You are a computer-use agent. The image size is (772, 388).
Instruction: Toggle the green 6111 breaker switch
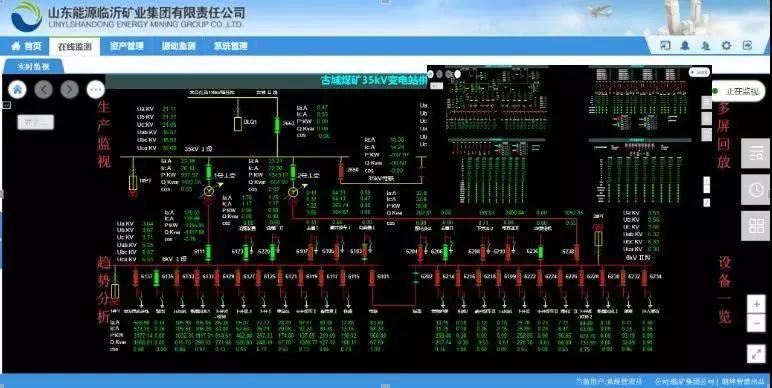pos(208,252)
